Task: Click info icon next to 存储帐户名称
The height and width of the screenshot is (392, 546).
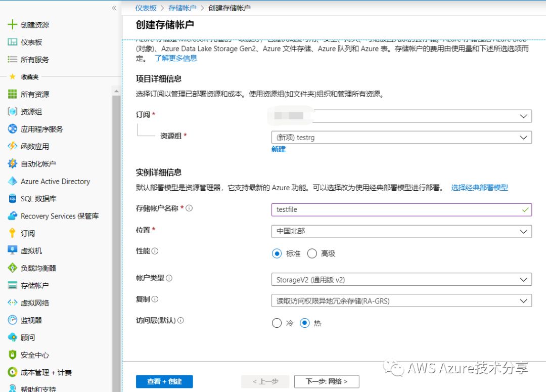Action: [189, 208]
